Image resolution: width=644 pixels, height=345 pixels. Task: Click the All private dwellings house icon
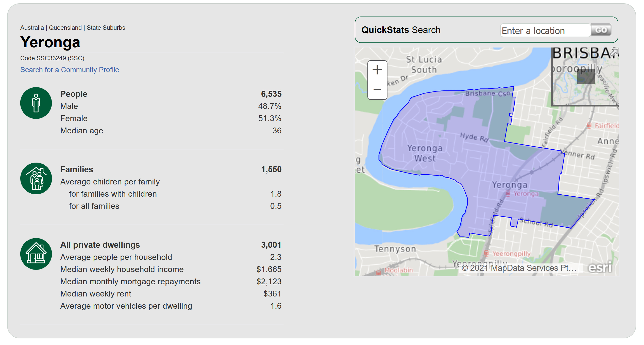tap(36, 254)
